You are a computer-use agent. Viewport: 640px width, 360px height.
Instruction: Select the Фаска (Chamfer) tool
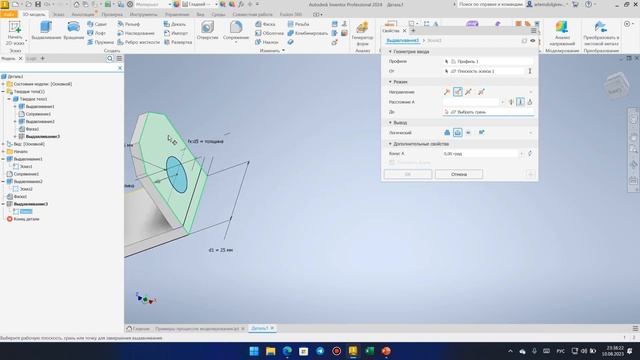coord(265,24)
